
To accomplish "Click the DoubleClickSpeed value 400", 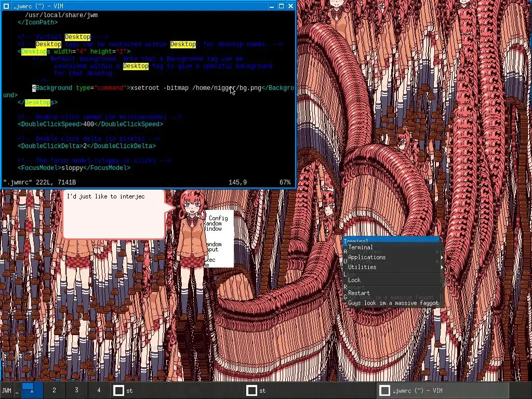I will pyautogui.click(x=88, y=124).
